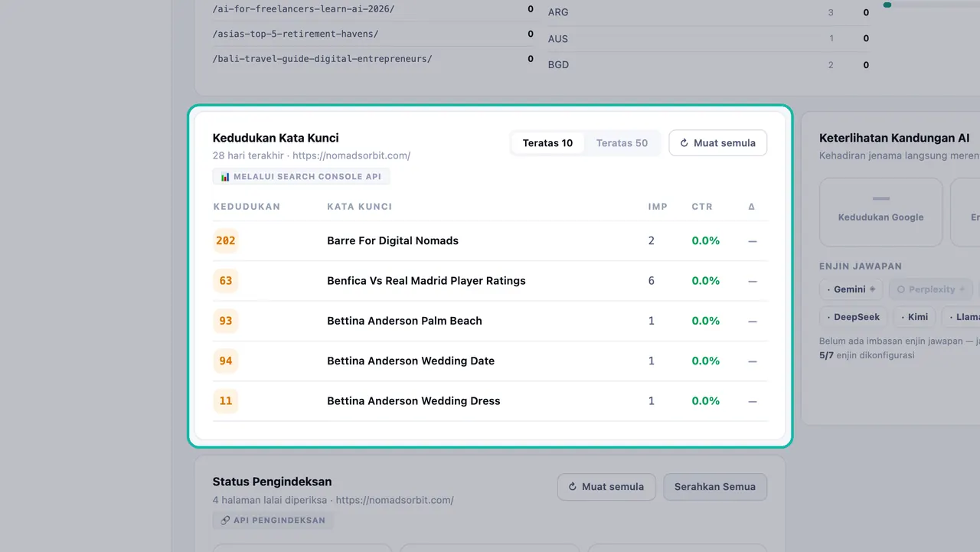
Task: Click the BGD country row
Action: point(708,65)
